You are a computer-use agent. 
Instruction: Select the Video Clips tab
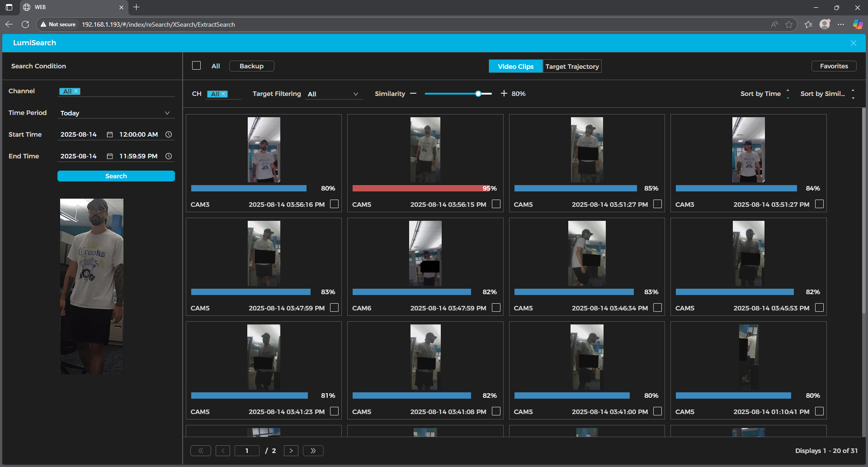[515, 67]
